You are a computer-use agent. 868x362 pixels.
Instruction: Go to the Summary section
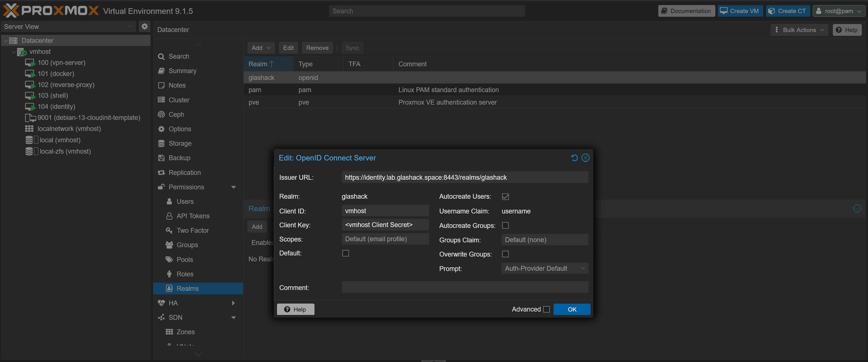click(182, 71)
